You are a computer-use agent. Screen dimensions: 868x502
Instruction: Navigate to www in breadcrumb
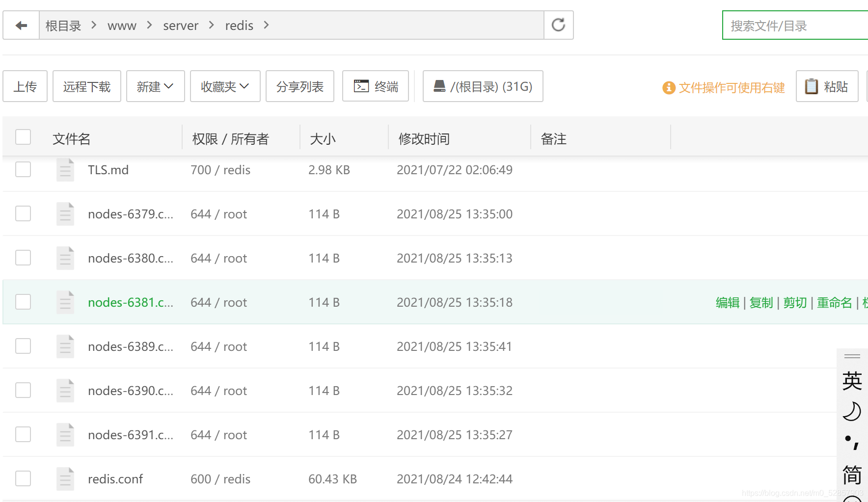(122, 26)
